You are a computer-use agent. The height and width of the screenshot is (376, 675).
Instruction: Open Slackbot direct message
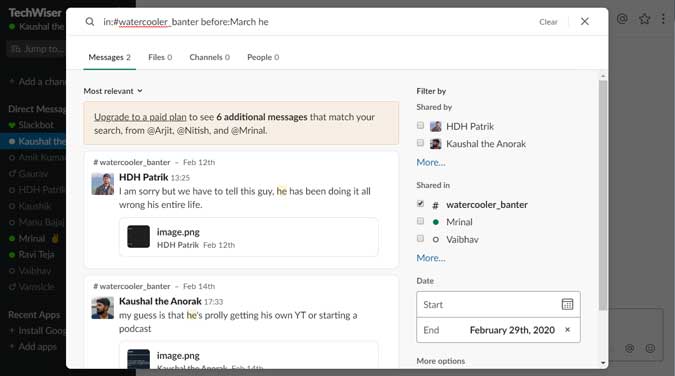pos(36,125)
